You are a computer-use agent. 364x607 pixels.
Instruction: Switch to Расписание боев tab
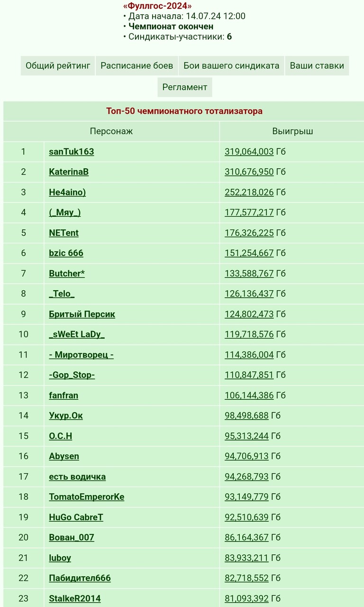click(137, 65)
